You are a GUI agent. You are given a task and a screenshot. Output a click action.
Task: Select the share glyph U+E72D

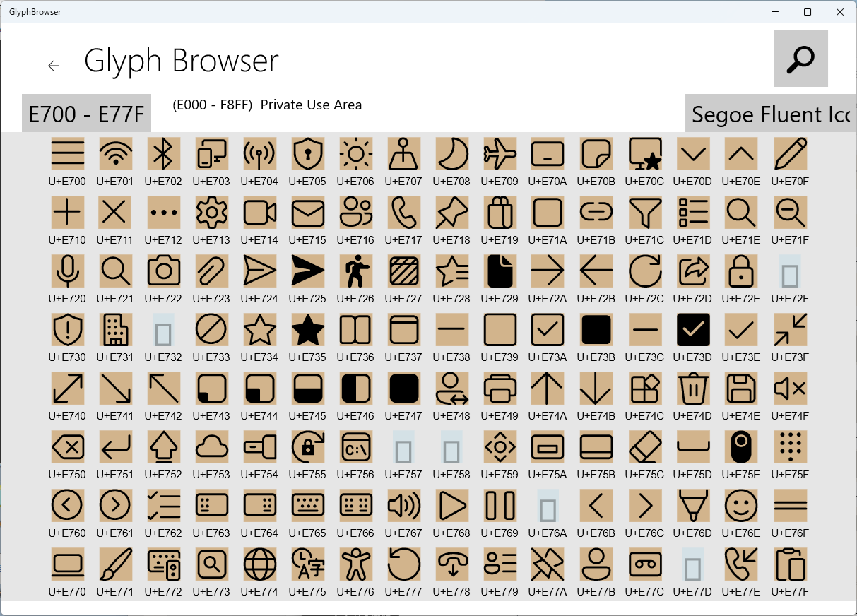tap(692, 271)
